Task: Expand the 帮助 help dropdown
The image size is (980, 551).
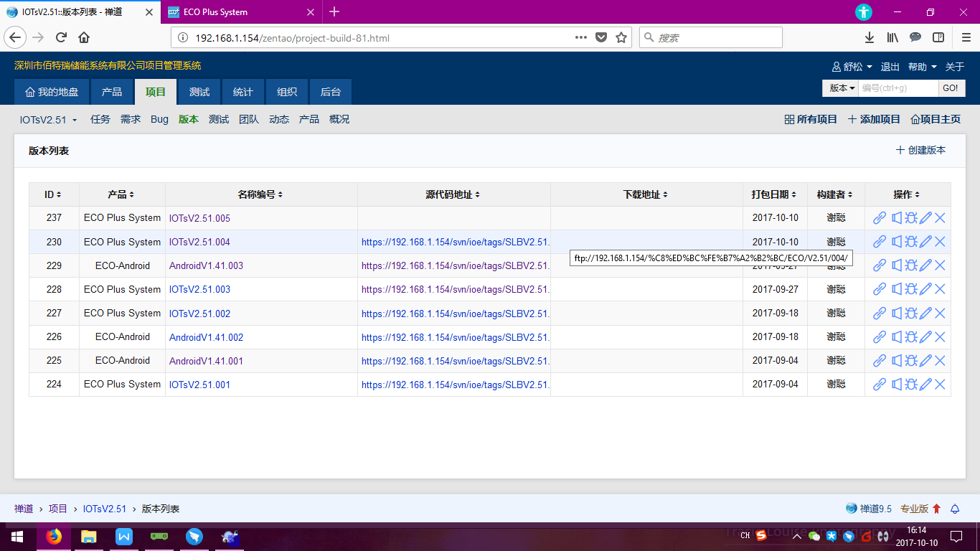Action: point(923,67)
